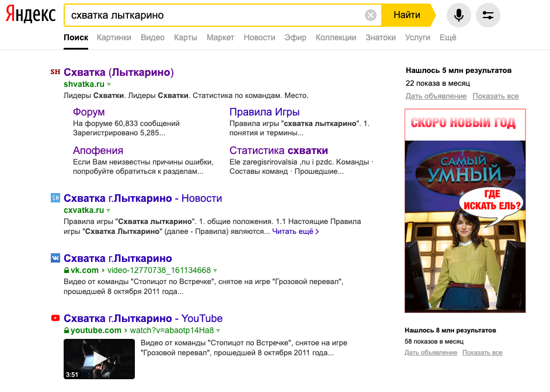Go to the Маркет tab
This screenshot has height=392, width=550.
tap(220, 37)
